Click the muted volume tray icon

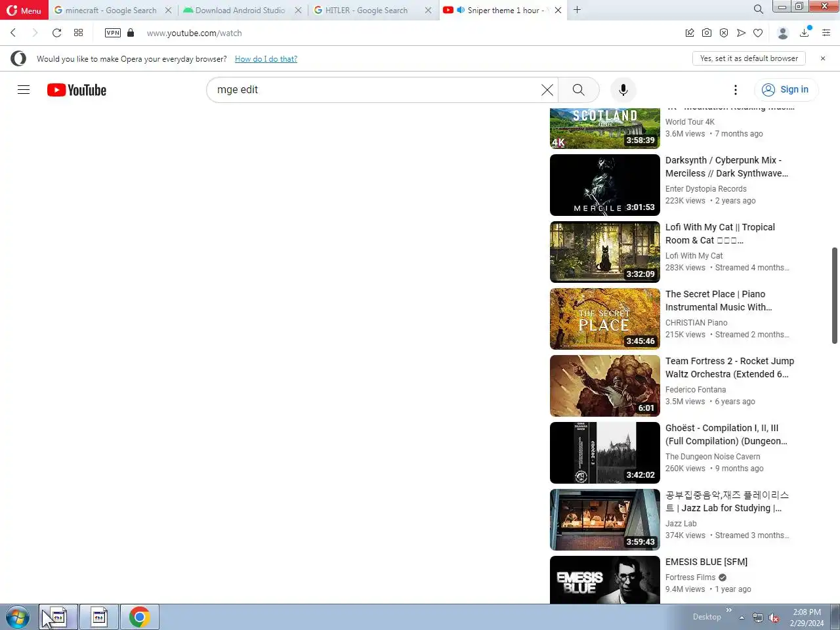[774, 618]
